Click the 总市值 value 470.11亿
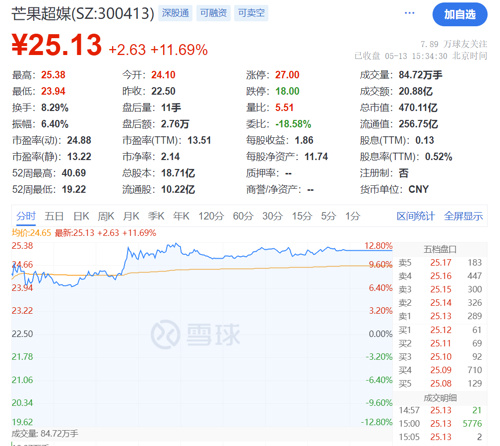500x446 pixels. 418,108
